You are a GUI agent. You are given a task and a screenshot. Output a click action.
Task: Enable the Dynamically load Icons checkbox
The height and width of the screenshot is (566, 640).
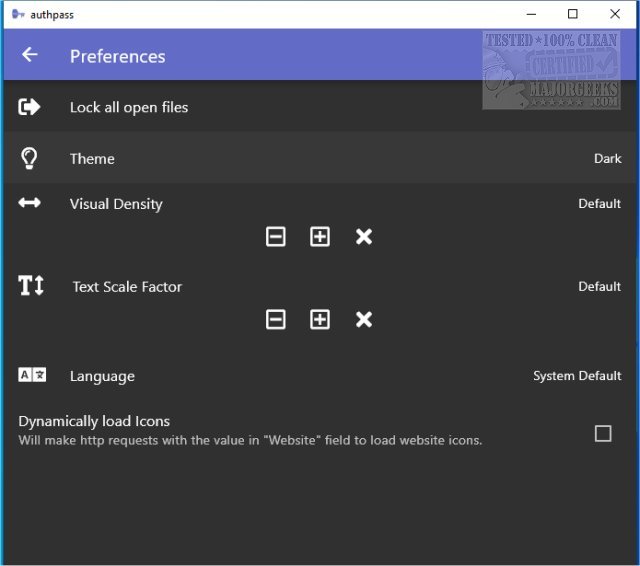603,433
